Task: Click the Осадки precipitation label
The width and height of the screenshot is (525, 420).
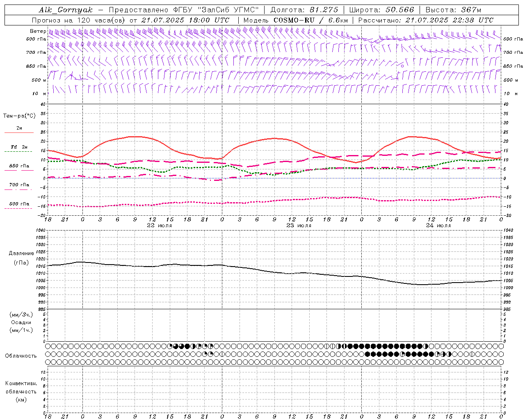Action: 21,322
